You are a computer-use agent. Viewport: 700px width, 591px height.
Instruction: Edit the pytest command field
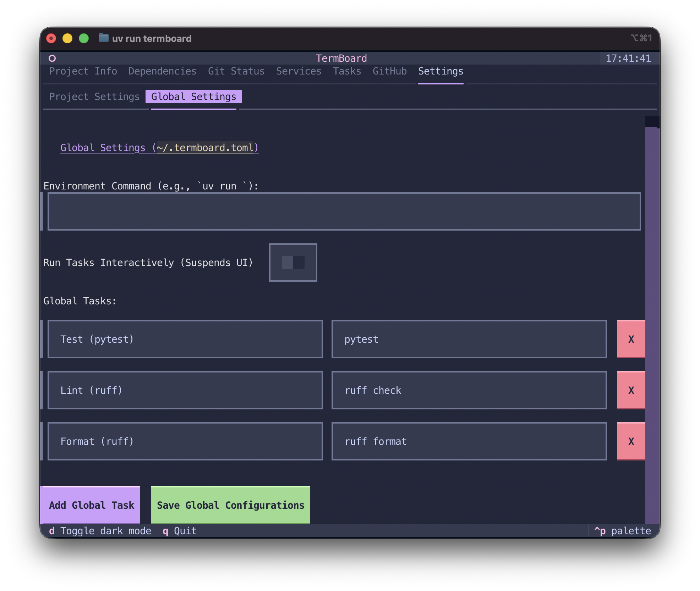coord(469,339)
